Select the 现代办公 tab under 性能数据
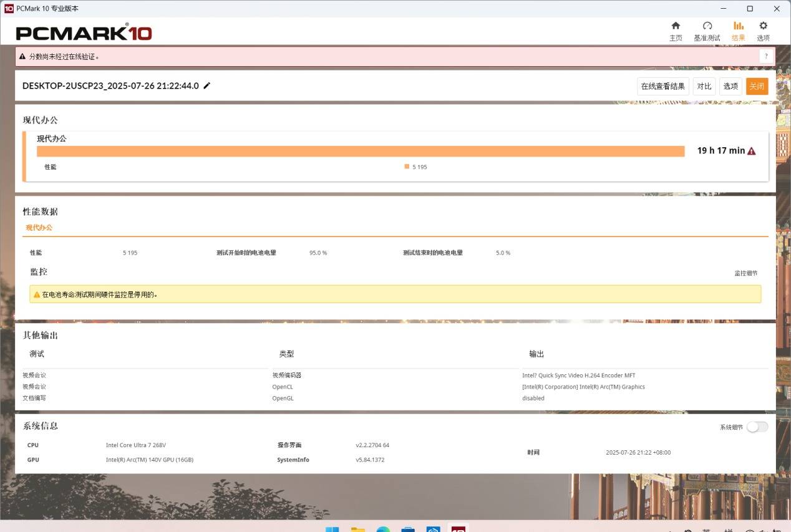 click(39, 228)
